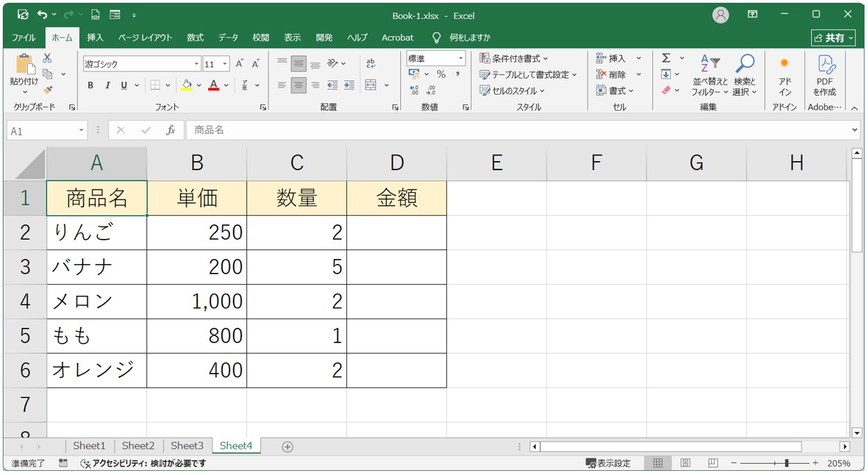Click the Cut scissors icon

point(47,59)
